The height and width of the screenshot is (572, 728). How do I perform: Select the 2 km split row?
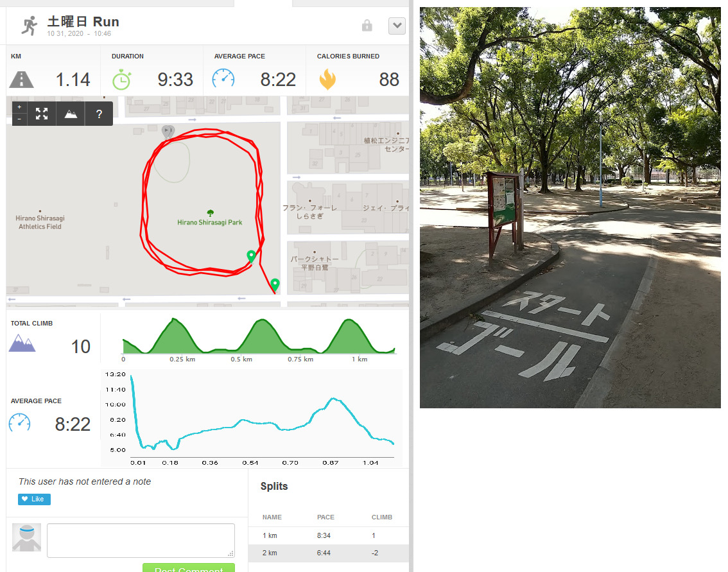tap(329, 553)
